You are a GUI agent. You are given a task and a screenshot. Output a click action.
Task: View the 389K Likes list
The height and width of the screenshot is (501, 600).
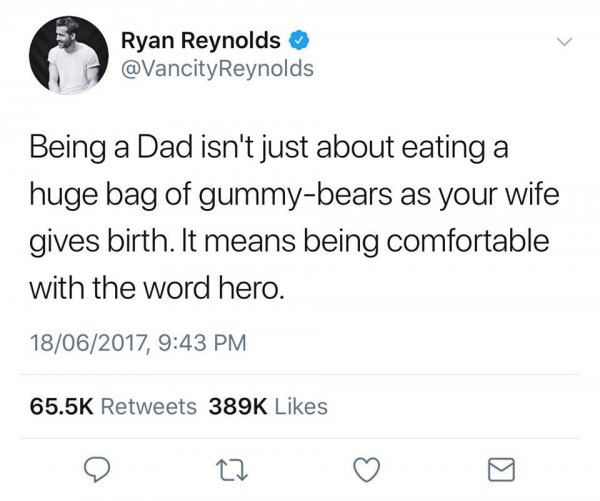[267, 405]
